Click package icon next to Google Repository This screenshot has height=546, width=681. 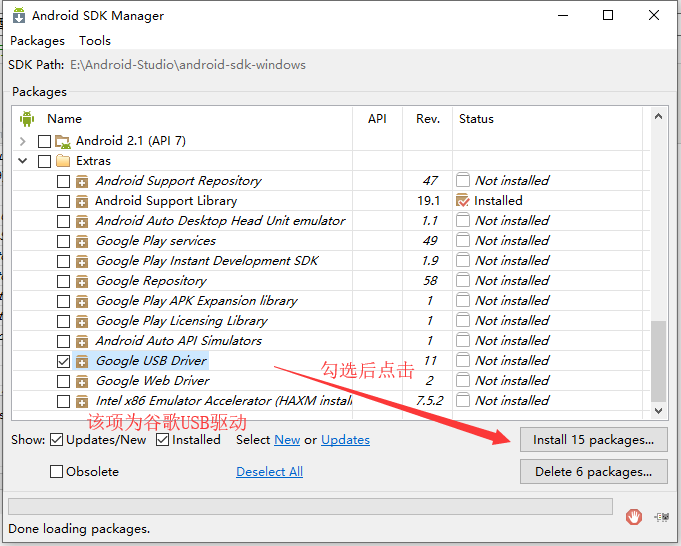82,281
